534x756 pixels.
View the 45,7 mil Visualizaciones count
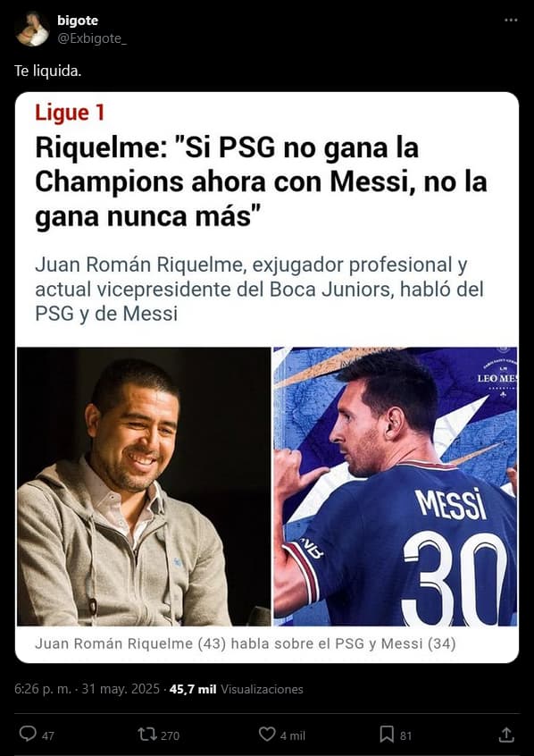click(236, 689)
